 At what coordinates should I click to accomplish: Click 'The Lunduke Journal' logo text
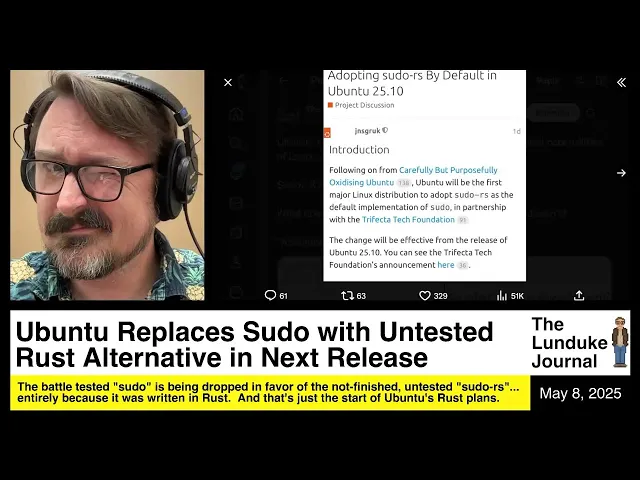point(569,343)
